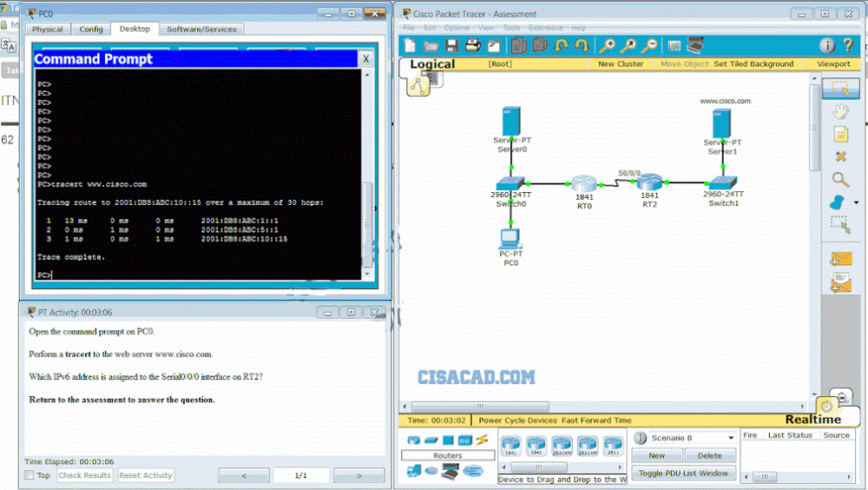Open the Scenario 0 dropdown
Image resolution: width=868 pixels, height=490 pixels.
[731, 438]
